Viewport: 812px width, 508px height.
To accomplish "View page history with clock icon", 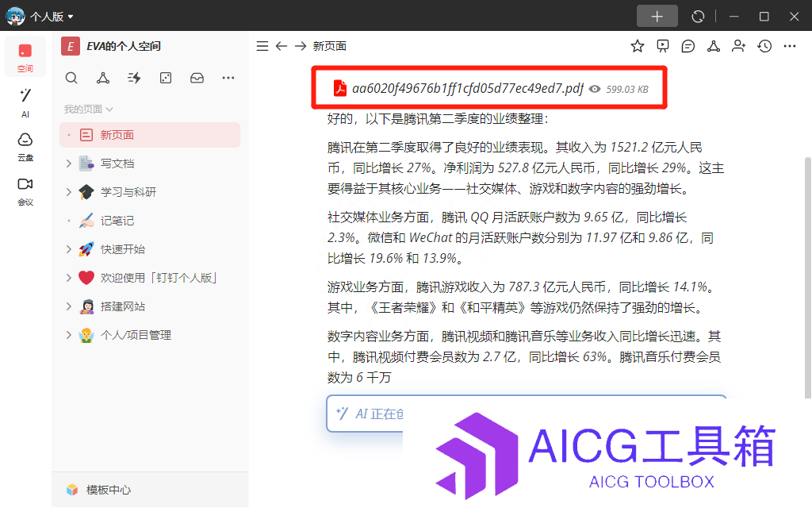I will coord(764,46).
